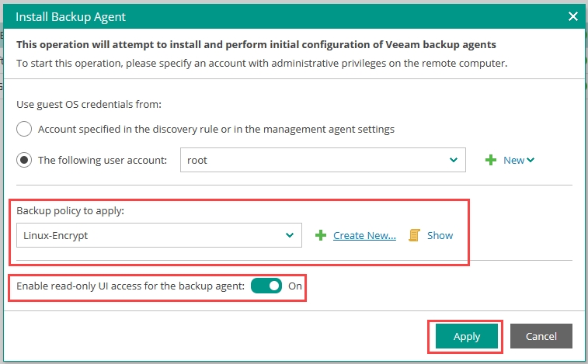Image resolution: width=588 pixels, height=364 pixels.
Task: Click the policy scroll icon next to Show
Action: click(x=415, y=235)
